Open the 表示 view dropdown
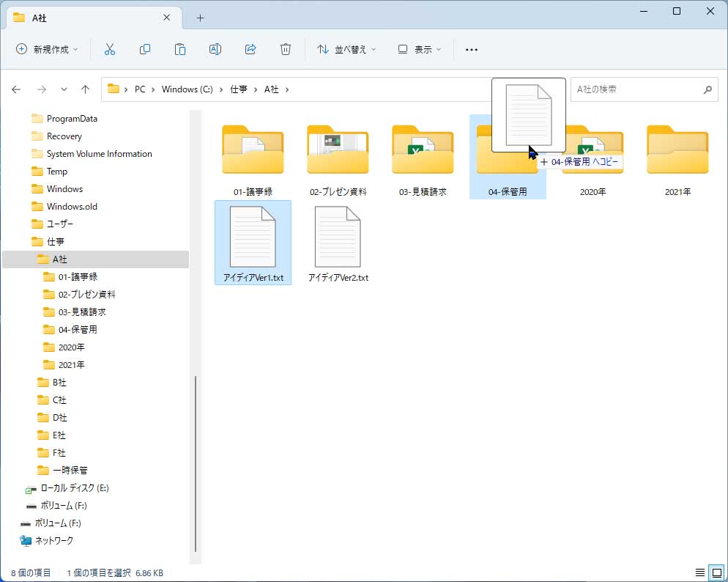Screen dimensions: 728x582 (x=419, y=49)
